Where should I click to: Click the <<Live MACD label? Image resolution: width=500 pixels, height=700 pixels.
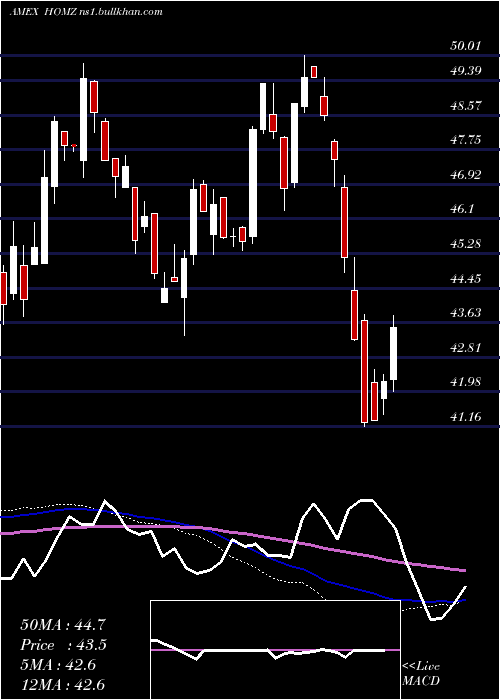tap(421, 674)
